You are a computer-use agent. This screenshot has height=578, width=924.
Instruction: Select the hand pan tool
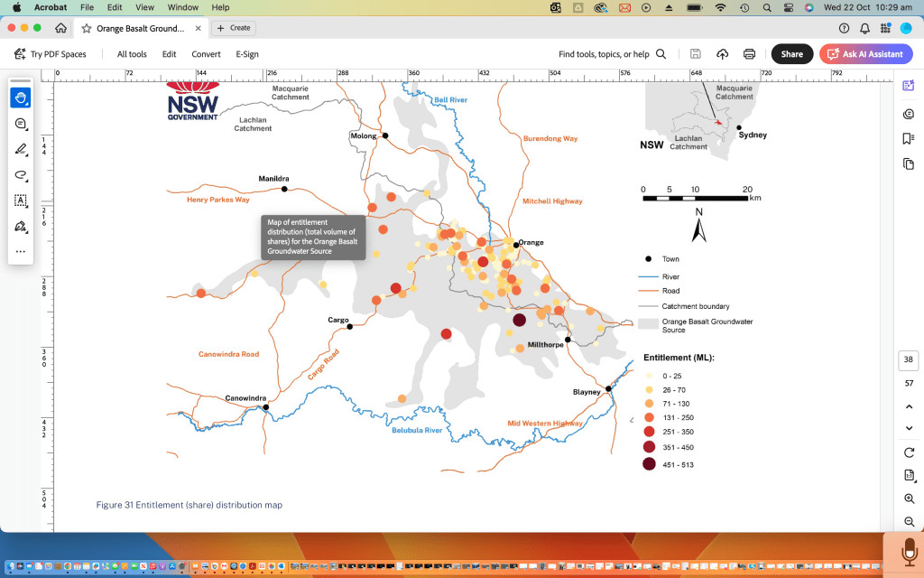[21, 98]
